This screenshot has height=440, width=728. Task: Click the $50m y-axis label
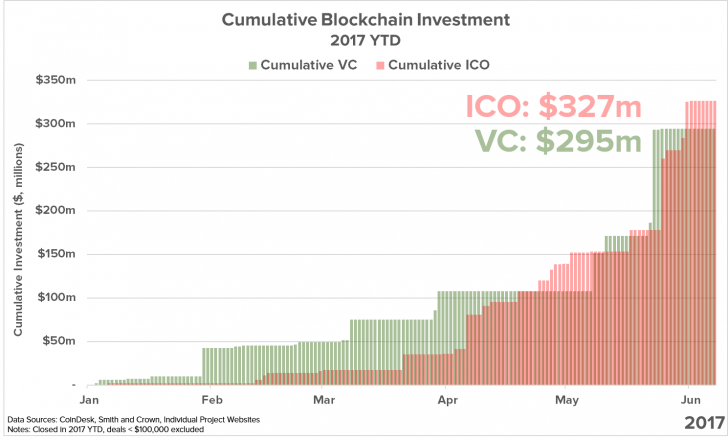click(58, 341)
